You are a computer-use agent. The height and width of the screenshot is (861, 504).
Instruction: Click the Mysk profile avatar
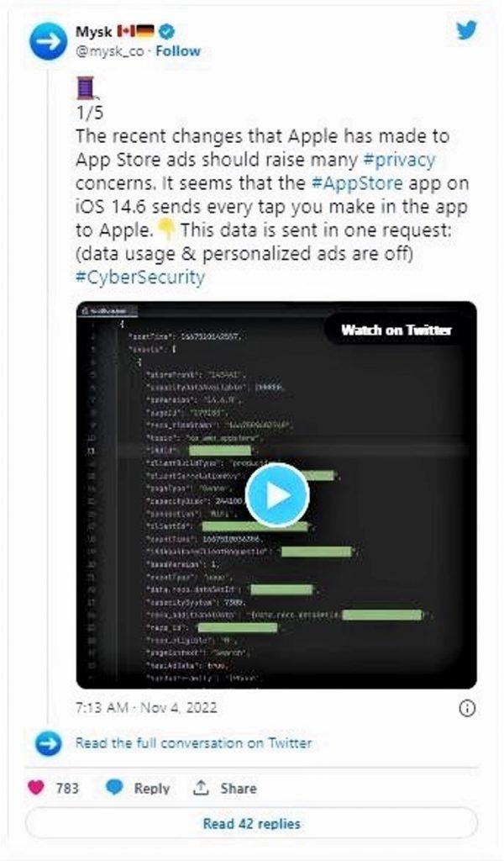pyautogui.click(x=48, y=40)
